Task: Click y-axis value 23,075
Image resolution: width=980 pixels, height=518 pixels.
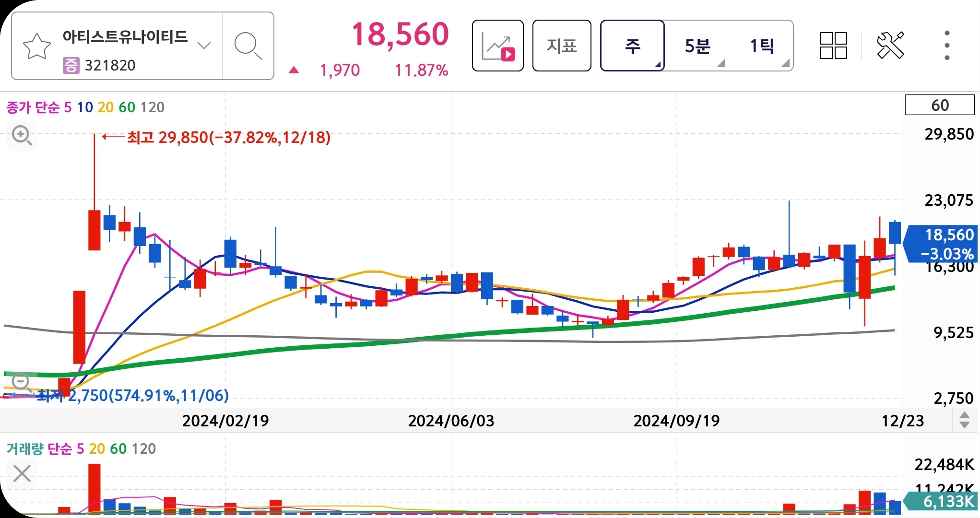Action: click(949, 200)
